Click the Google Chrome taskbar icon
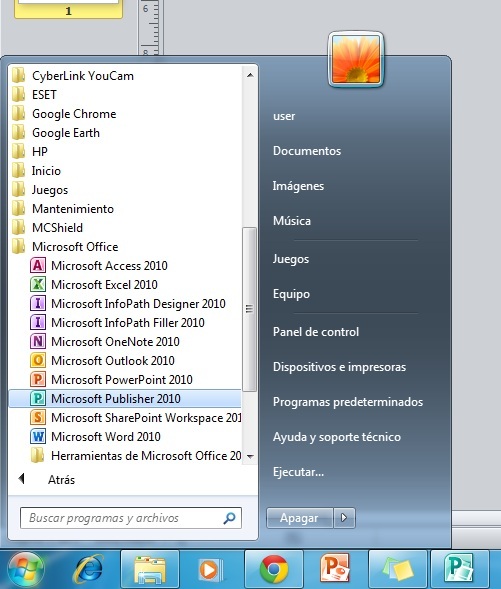This screenshot has height=589, width=501. tap(274, 569)
